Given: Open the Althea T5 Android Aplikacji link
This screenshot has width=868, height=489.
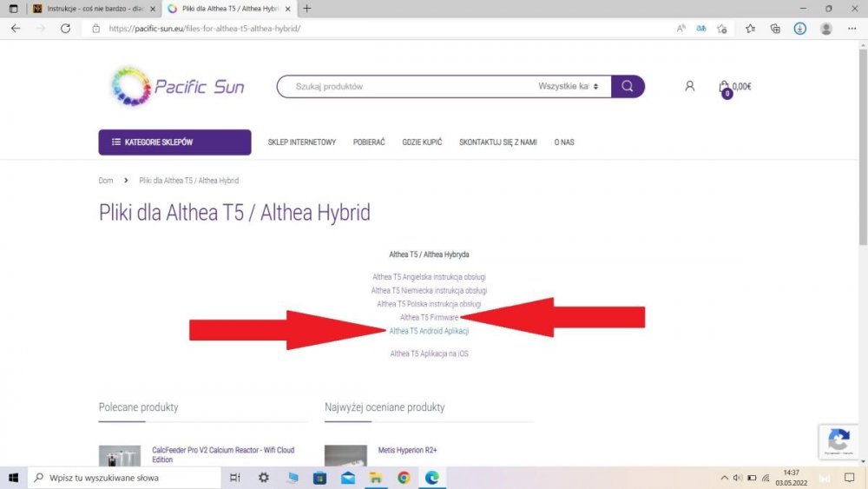Looking at the screenshot, I should pos(429,331).
